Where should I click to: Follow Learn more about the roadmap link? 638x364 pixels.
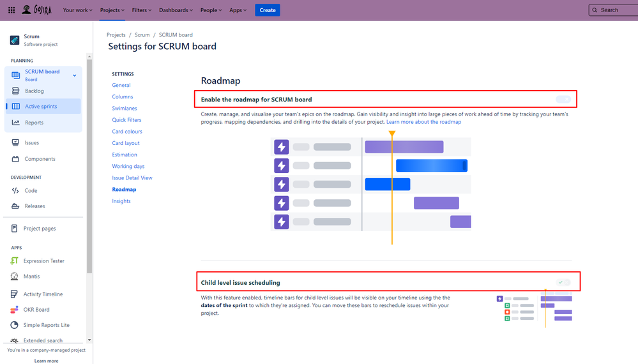(423, 122)
